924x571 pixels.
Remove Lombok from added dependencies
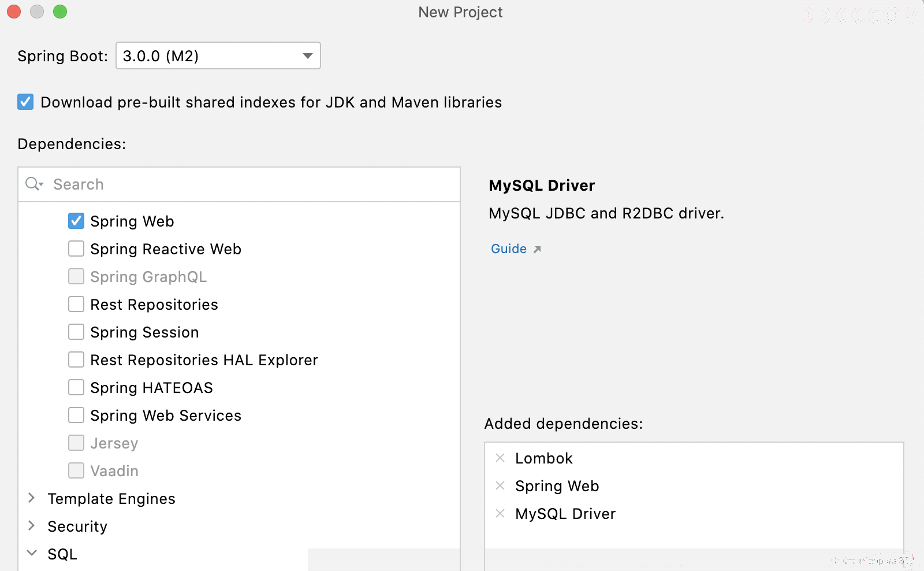500,458
